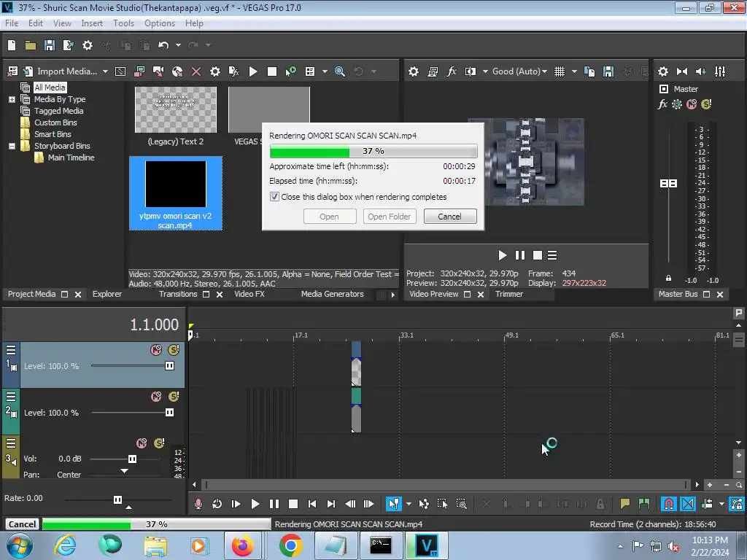This screenshot has width=747, height=560.
Task: Toggle Loop Playback in transport bar
Action: point(217,504)
